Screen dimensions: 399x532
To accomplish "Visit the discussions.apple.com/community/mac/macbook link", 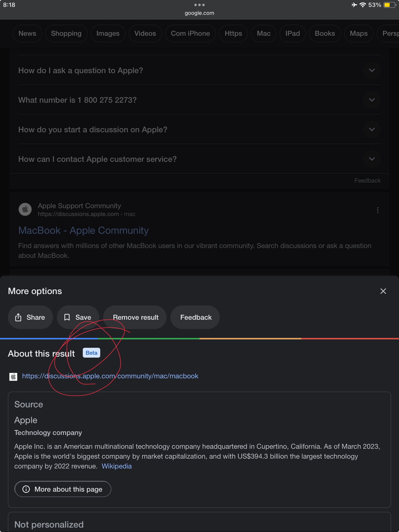I will 110,376.
